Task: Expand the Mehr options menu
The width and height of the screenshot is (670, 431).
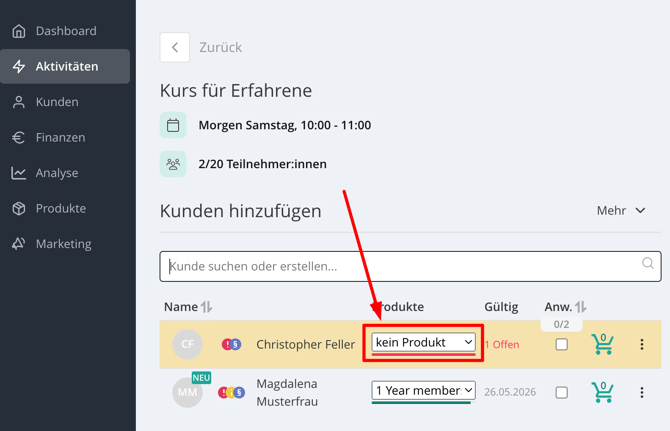Action: (621, 211)
